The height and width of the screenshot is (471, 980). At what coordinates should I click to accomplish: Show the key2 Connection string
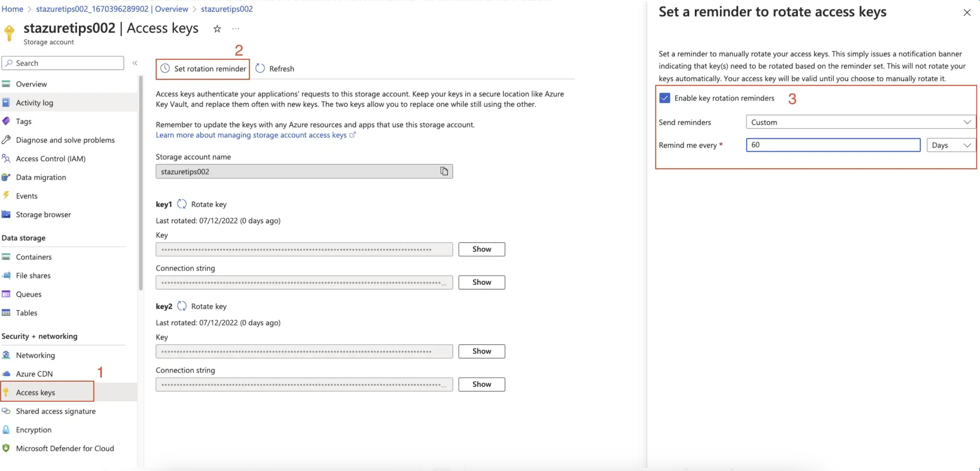[482, 384]
